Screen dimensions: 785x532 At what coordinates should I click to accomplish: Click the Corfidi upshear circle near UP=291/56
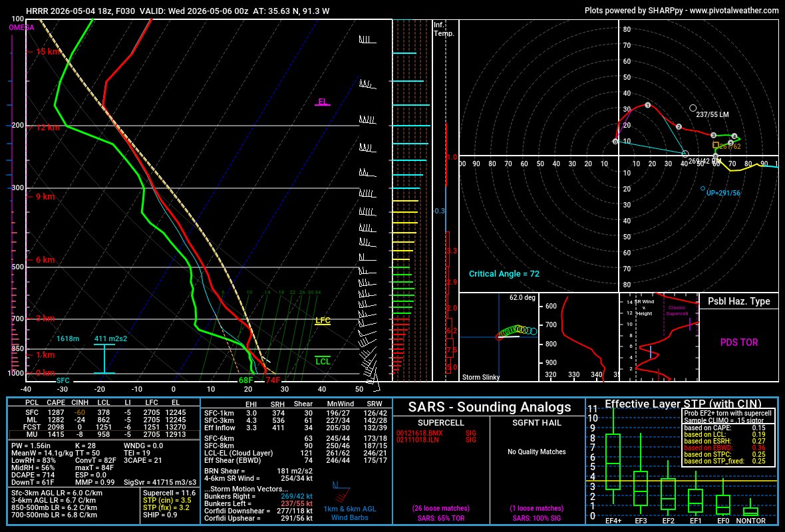click(x=703, y=189)
